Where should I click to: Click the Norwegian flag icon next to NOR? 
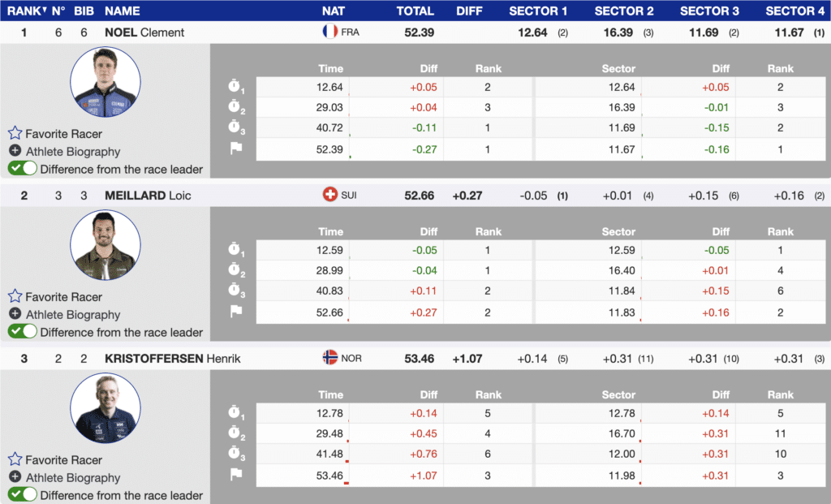329,358
